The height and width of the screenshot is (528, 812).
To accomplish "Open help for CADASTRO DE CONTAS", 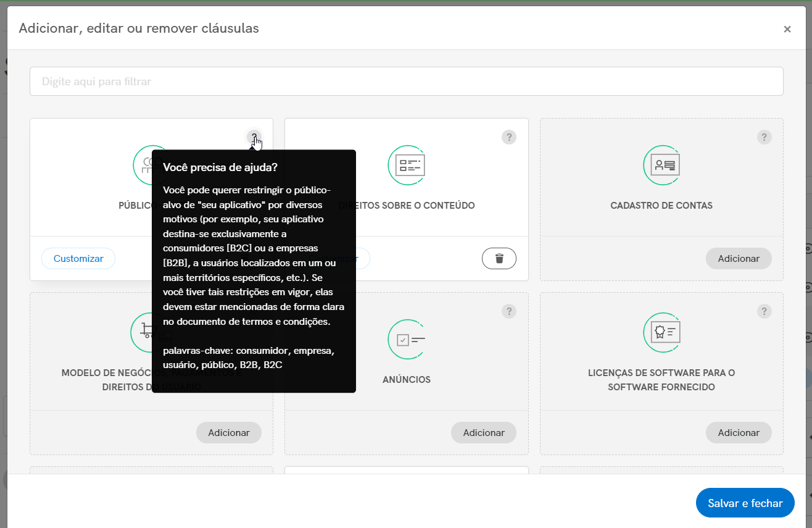I will coord(764,136).
